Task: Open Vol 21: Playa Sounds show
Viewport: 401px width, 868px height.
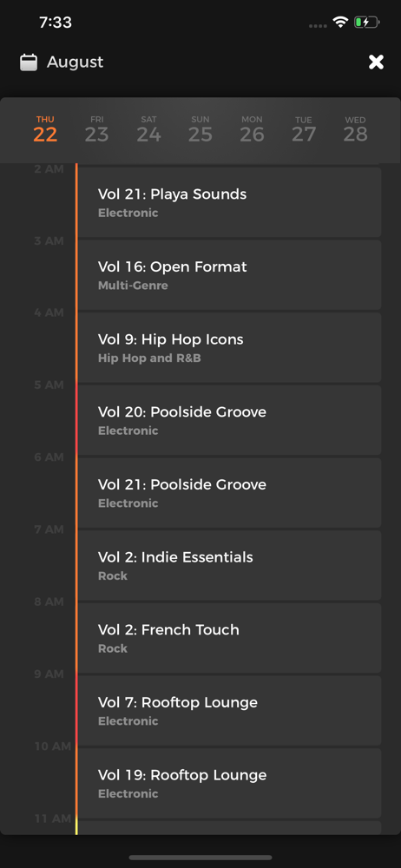Action: [229, 202]
